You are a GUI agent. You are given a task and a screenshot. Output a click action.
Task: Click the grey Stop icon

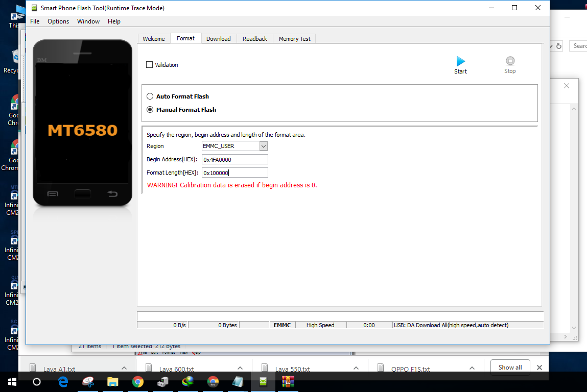tap(509, 60)
